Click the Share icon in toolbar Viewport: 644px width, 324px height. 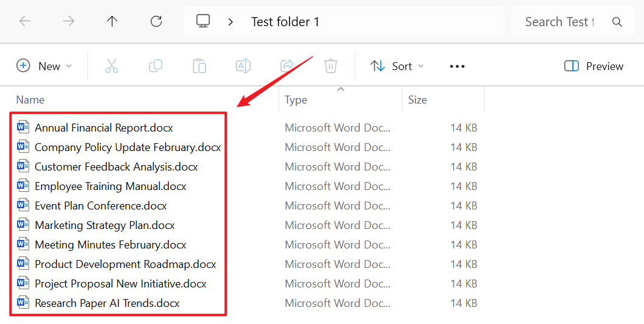(287, 66)
